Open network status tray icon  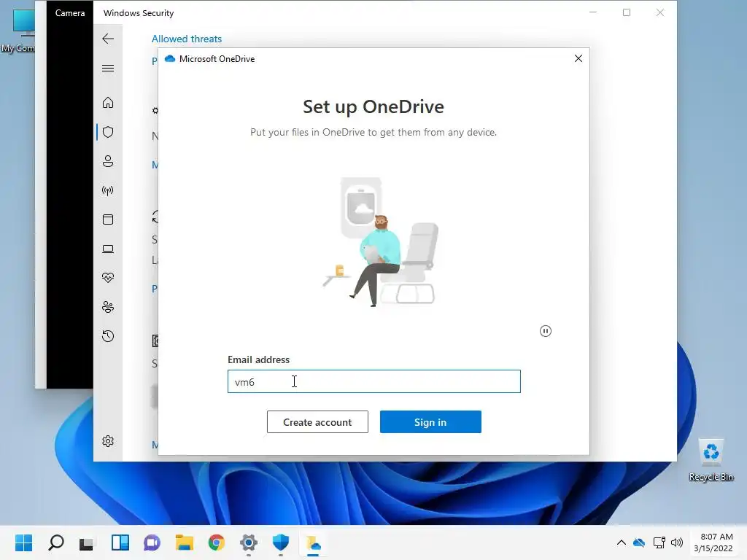659,542
